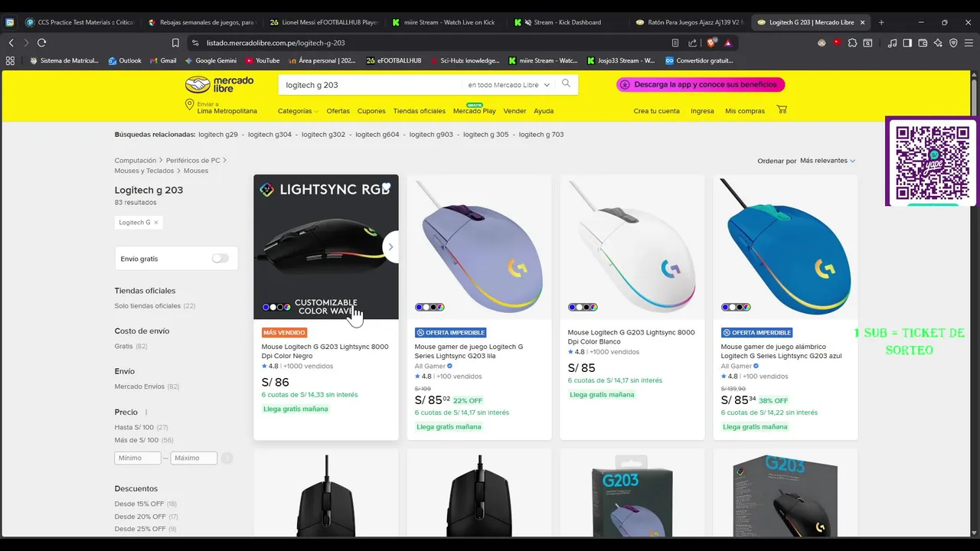Click the browser bookmark icon
Viewport: 980px width, 551px height.
point(175,43)
